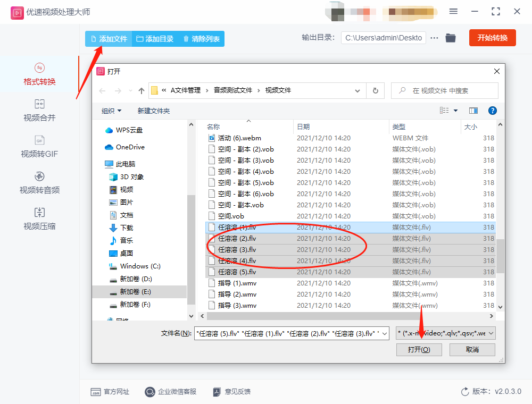Screen dimensions: 532x404
Task: Open the address bar path dropdown
Action: click(358, 90)
